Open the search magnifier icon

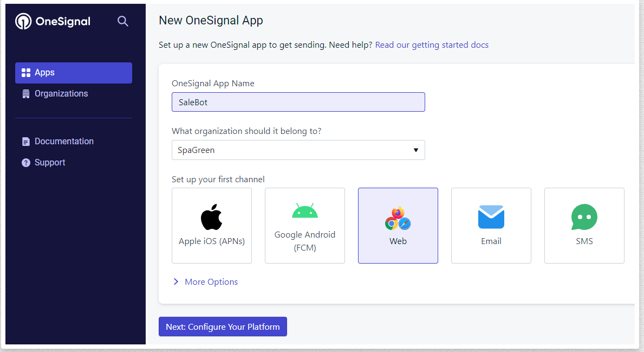coord(123,21)
